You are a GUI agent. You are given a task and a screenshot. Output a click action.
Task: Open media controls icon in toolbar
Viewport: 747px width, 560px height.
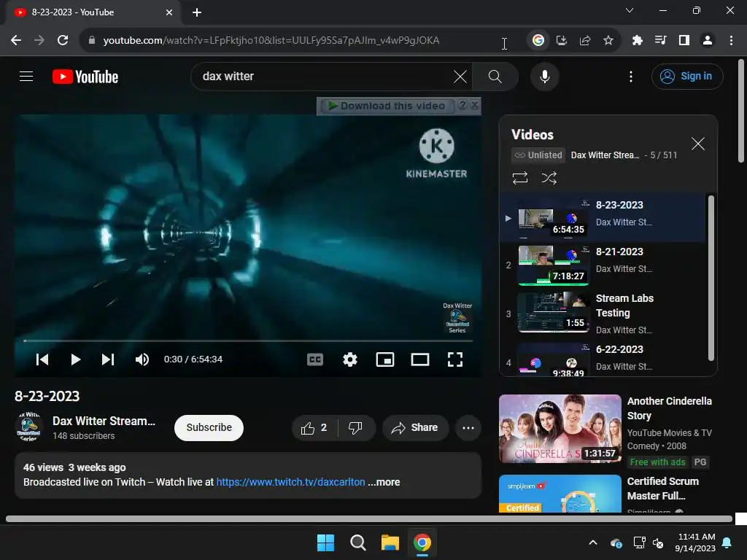click(661, 41)
